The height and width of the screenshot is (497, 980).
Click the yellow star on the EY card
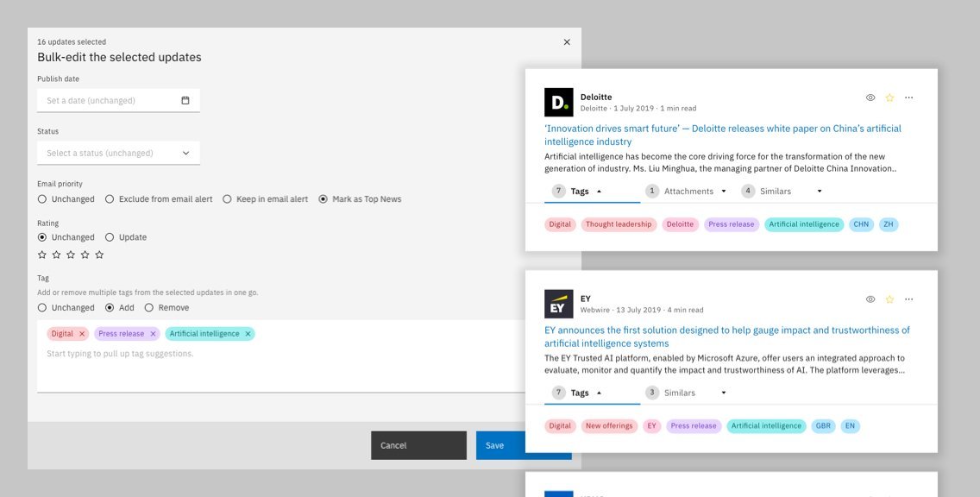[x=889, y=299]
